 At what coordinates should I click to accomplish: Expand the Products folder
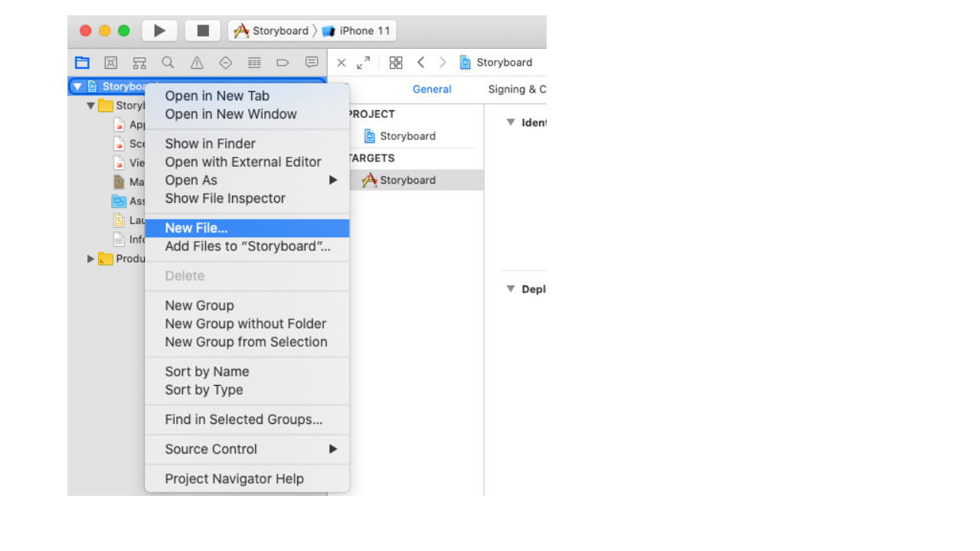point(91,259)
